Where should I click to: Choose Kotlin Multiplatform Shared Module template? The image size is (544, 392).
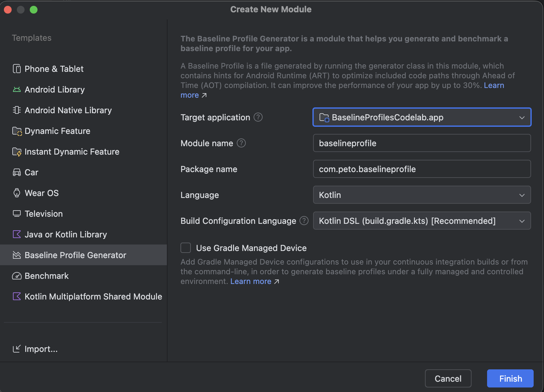click(x=93, y=297)
